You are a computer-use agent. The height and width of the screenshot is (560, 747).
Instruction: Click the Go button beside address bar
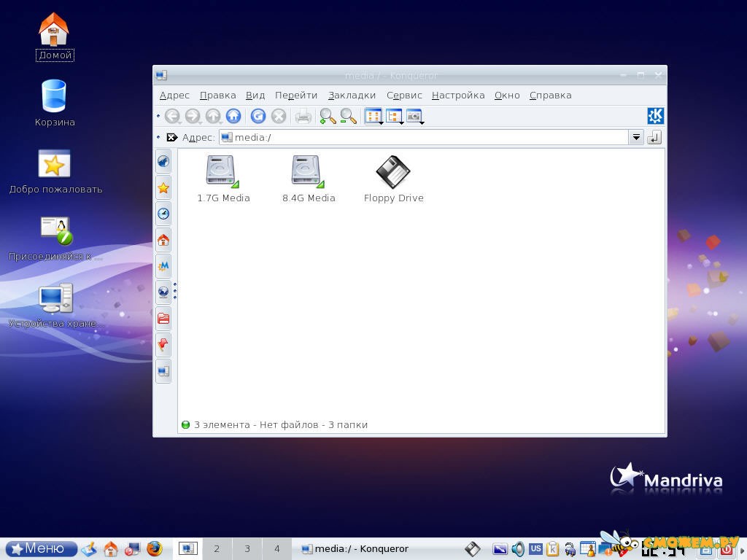[654, 138]
